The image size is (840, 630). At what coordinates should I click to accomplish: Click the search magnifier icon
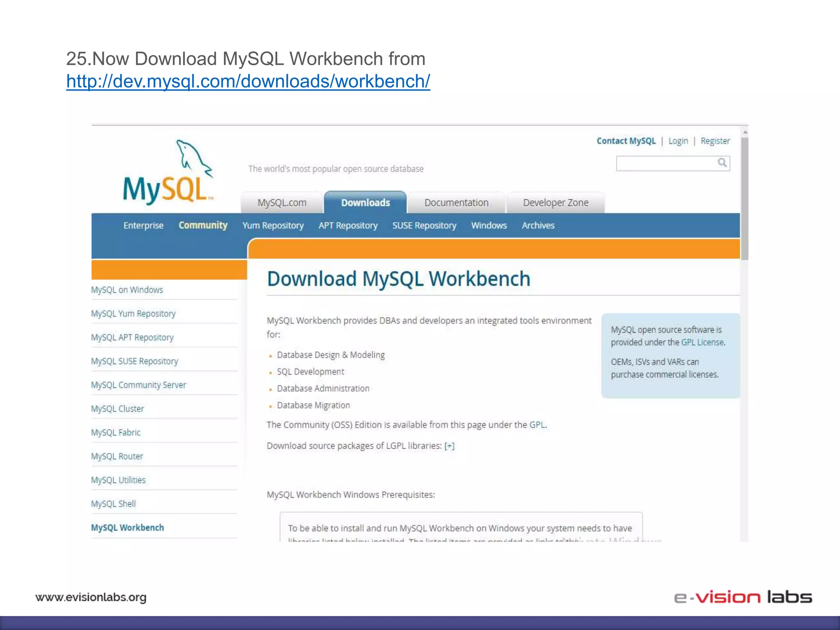click(x=722, y=163)
